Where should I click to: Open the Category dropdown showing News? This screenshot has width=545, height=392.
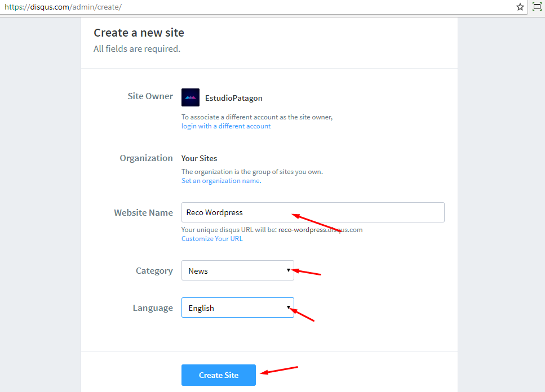coord(237,271)
